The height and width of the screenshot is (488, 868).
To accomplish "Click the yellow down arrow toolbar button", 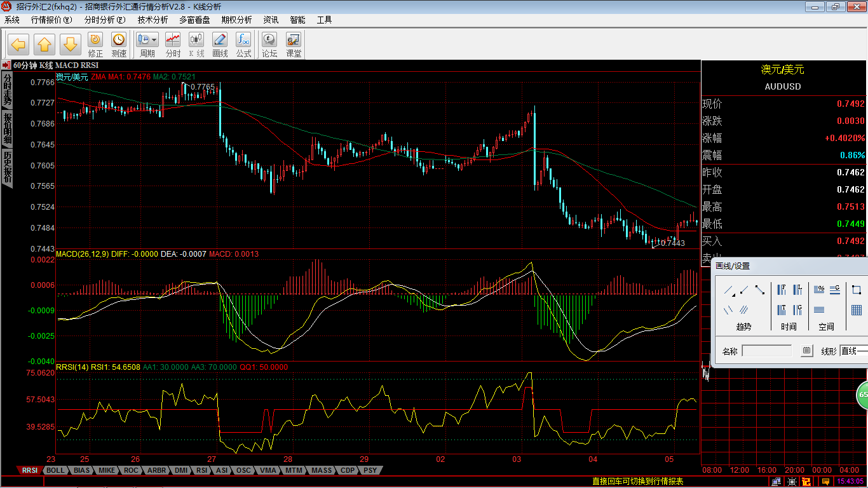I will pos(71,44).
